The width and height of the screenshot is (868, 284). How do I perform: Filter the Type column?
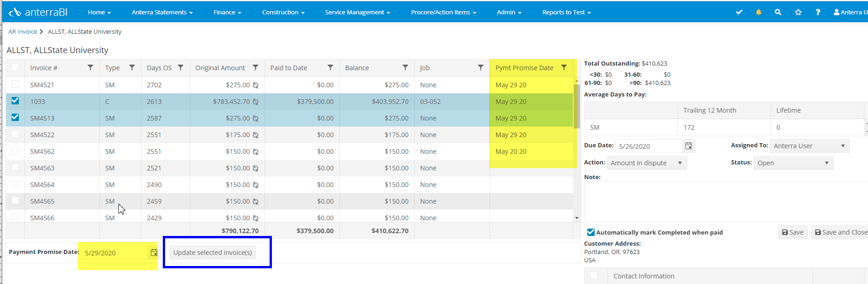(132, 67)
